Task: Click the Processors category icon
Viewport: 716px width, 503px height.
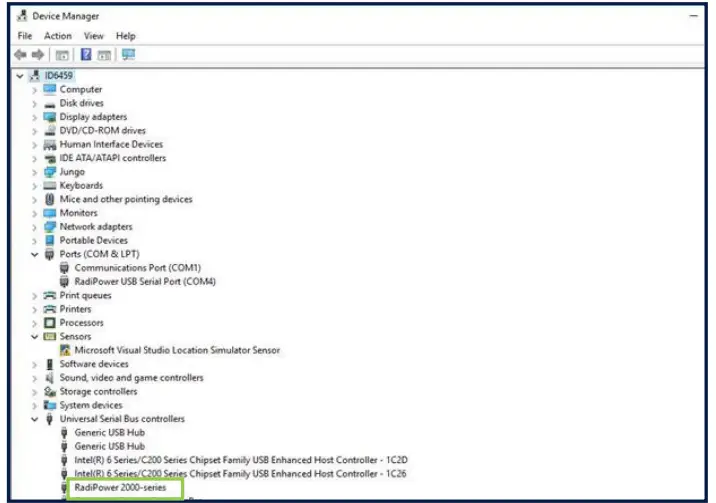Action: point(49,323)
